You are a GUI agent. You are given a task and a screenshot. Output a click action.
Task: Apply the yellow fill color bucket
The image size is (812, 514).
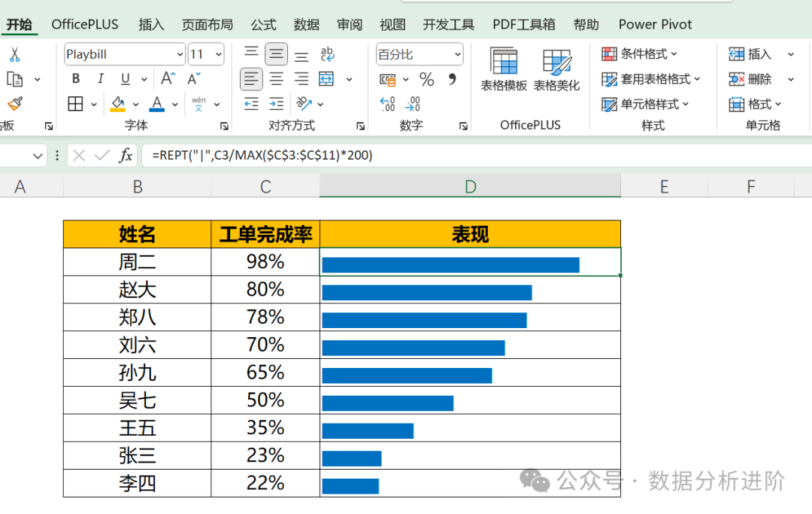(x=118, y=104)
